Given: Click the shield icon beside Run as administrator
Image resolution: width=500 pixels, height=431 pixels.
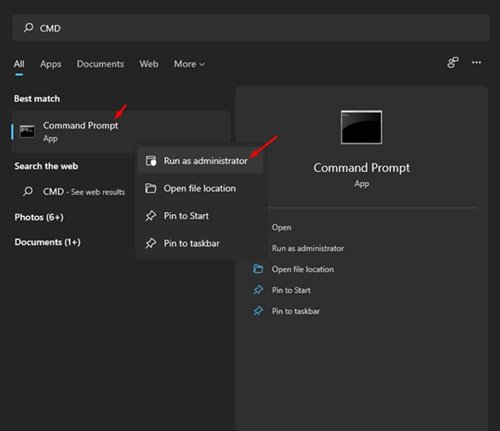Looking at the screenshot, I should click(151, 161).
